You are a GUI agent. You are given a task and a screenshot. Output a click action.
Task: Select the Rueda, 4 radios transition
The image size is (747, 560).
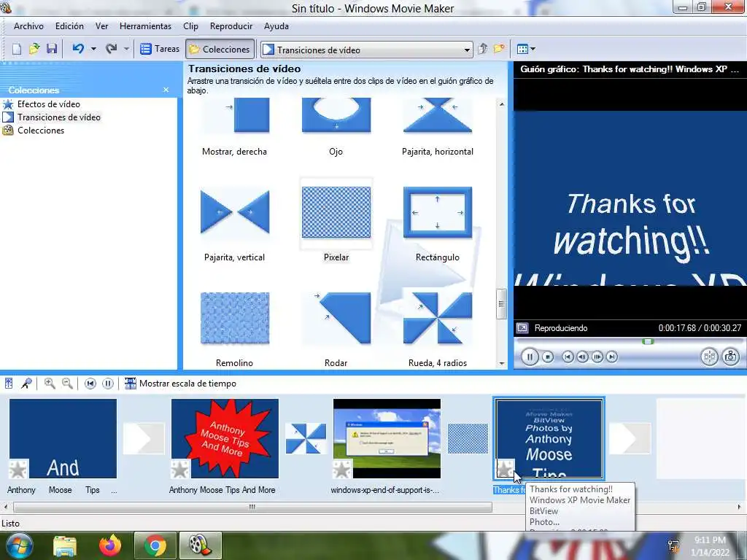click(x=438, y=329)
